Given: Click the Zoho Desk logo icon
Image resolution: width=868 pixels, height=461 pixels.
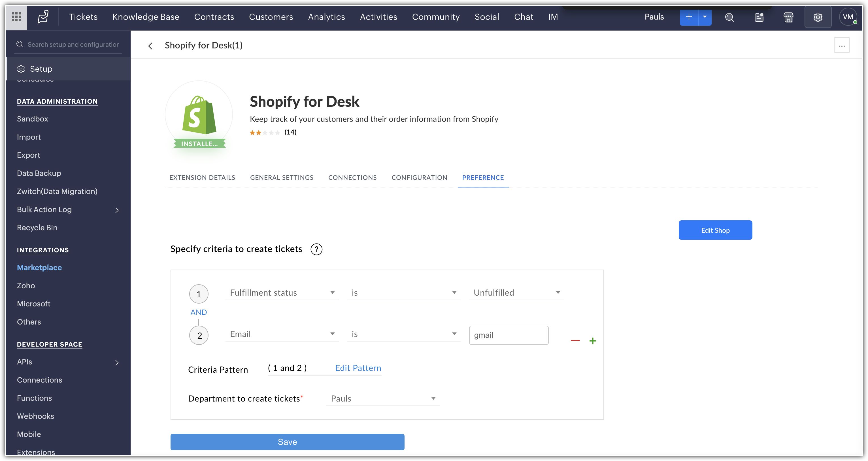Looking at the screenshot, I should (43, 16).
